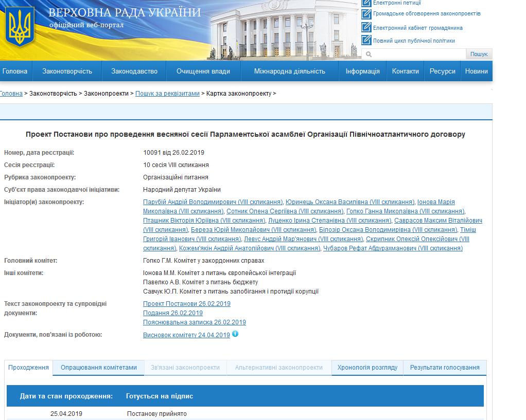Viewport: 526px width, 420px height.
Task: Click registration number 10091 від 26.02.2019
Action: click(x=173, y=153)
